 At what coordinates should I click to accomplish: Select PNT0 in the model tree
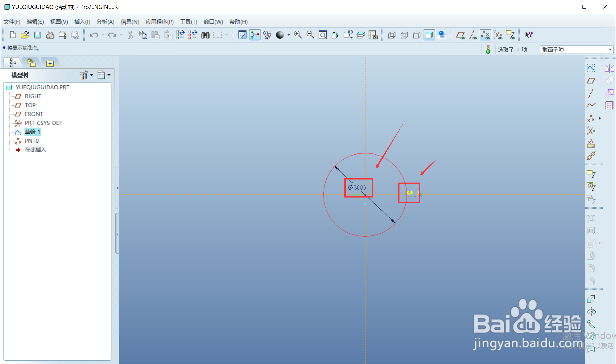coord(32,141)
